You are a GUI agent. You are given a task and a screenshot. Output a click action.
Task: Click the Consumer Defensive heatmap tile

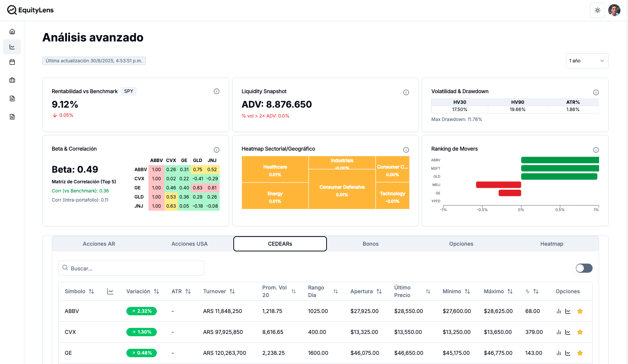(x=342, y=190)
